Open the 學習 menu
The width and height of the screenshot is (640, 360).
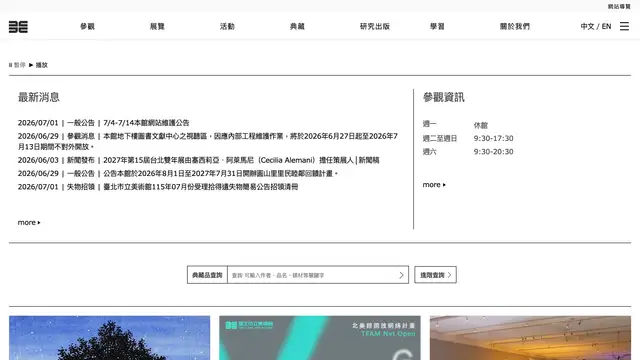point(437,26)
